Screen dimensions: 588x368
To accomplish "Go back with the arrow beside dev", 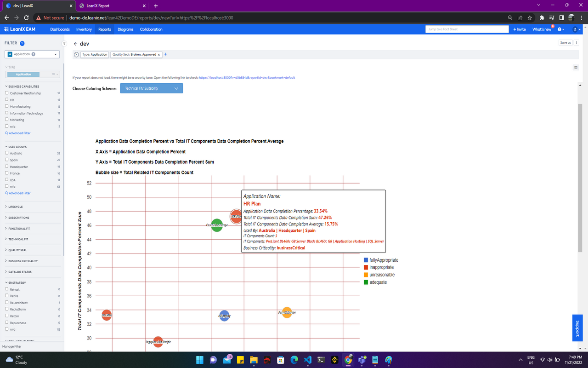I will 75,44.
